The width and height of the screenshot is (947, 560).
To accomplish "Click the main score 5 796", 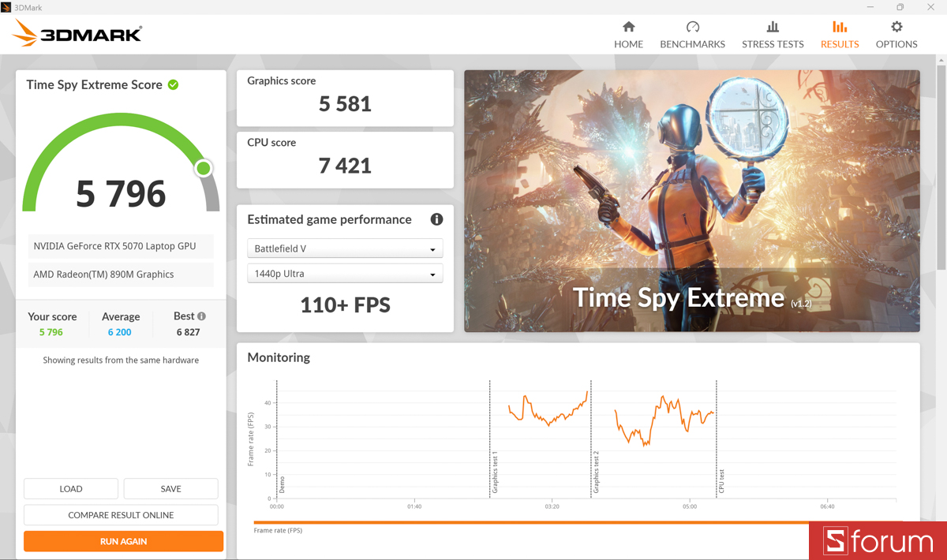I will 121,193.
